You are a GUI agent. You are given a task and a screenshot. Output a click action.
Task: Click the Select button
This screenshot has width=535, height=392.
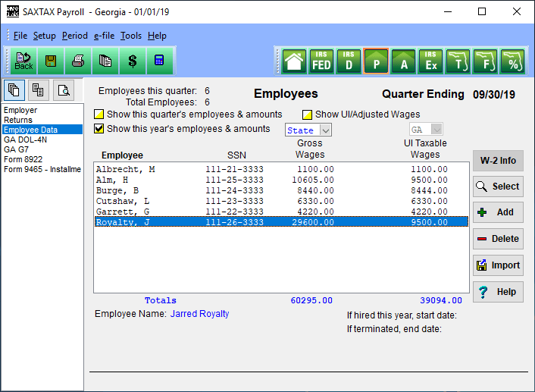(498, 187)
